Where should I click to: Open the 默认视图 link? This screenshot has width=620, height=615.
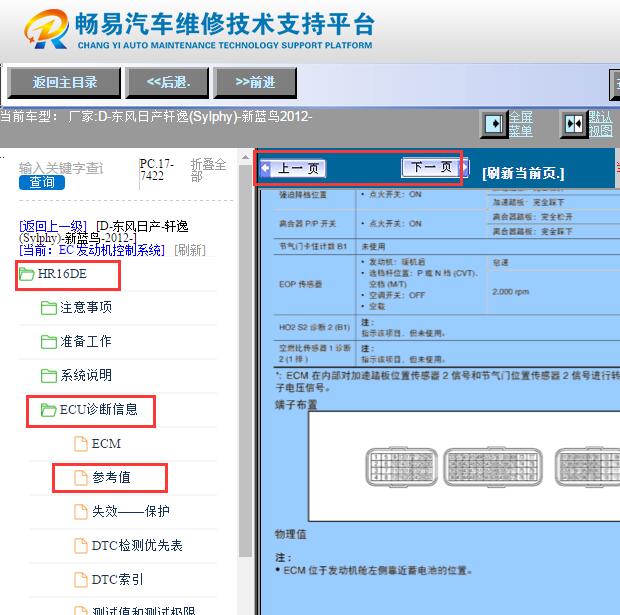[x=600, y=124]
